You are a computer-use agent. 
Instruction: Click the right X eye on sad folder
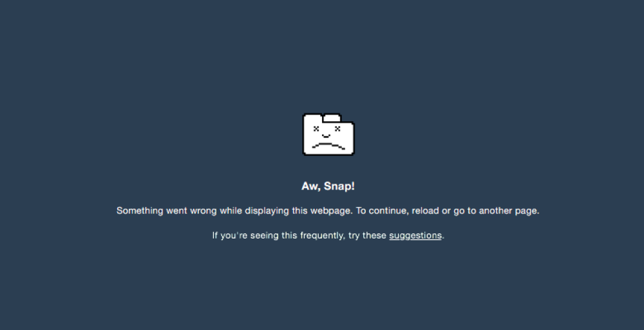[337, 129]
